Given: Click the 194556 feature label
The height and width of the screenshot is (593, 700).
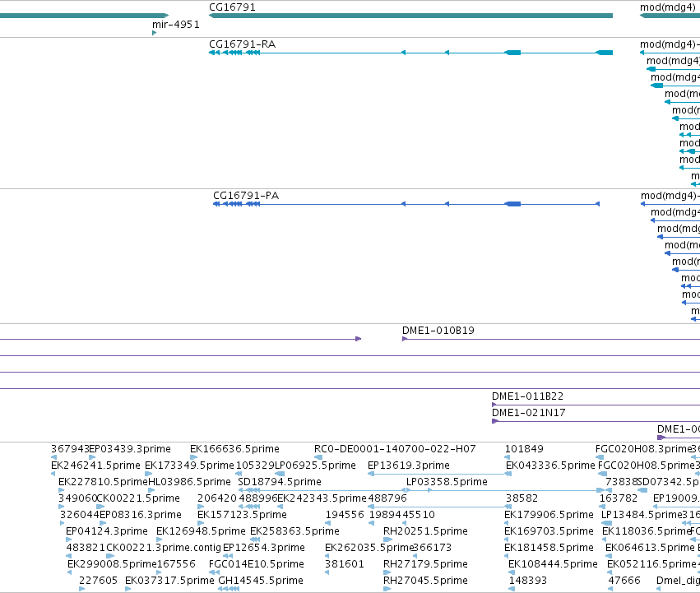Looking at the screenshot, I should [345, 515].
